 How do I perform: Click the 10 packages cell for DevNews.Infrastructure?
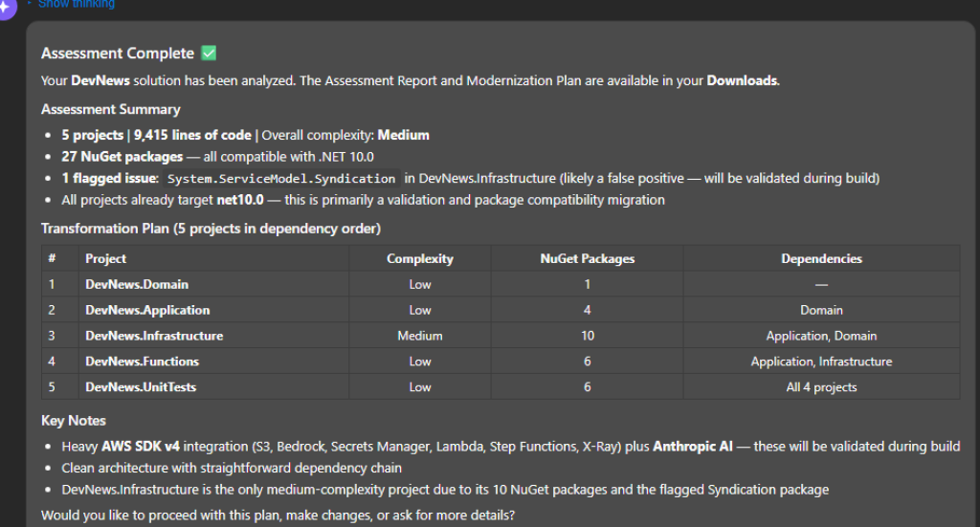point(588,336)
